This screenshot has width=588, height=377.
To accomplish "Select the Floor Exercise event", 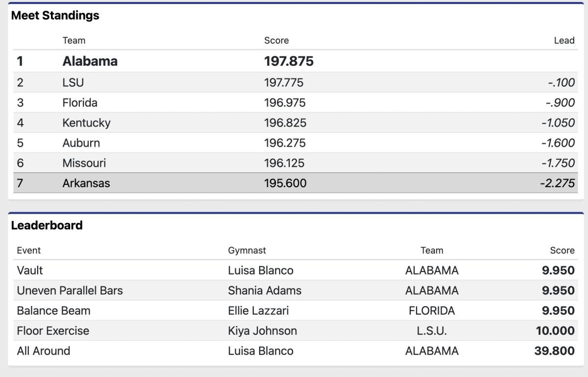I will pos(53,330).
